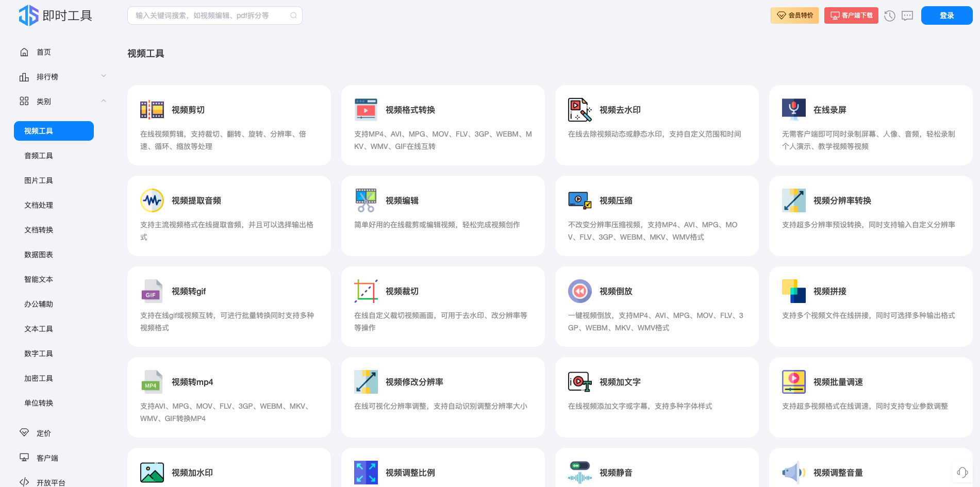Viewport: 980px width, 487px height.
Task: Click the 客户端下载 red button
Action: pos(851,15)
